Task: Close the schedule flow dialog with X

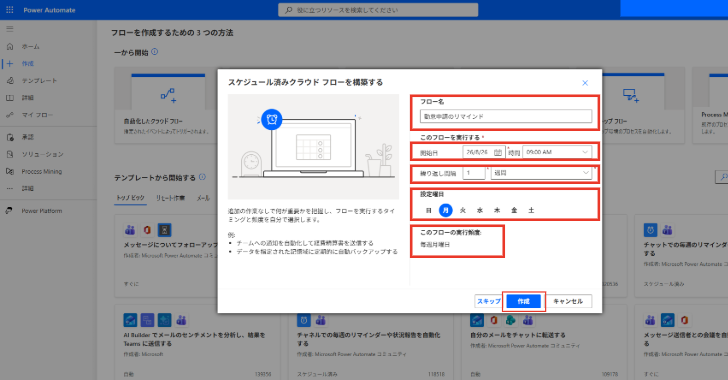Action: [585, 83]
